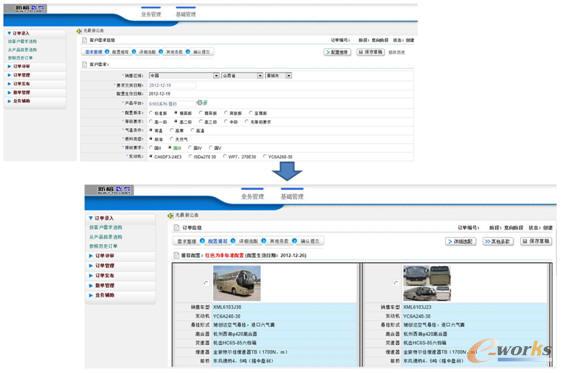Switch to 基础管理 tab above the bus comparison
The height and width of the screenshot is (373, 562).
[292, 196]
